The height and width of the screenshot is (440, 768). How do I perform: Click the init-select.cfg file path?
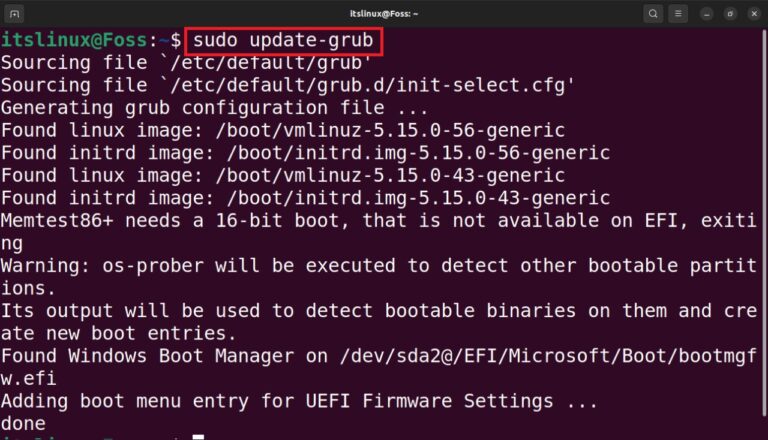(x=371, y=85)
